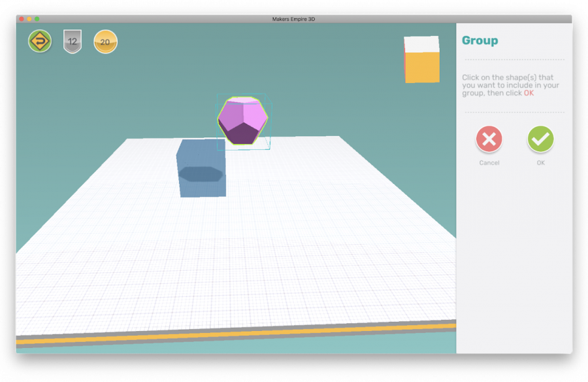Click the "Makers Empire 3D" window title
The image size is (588, 382).
[x=293, y=18]
